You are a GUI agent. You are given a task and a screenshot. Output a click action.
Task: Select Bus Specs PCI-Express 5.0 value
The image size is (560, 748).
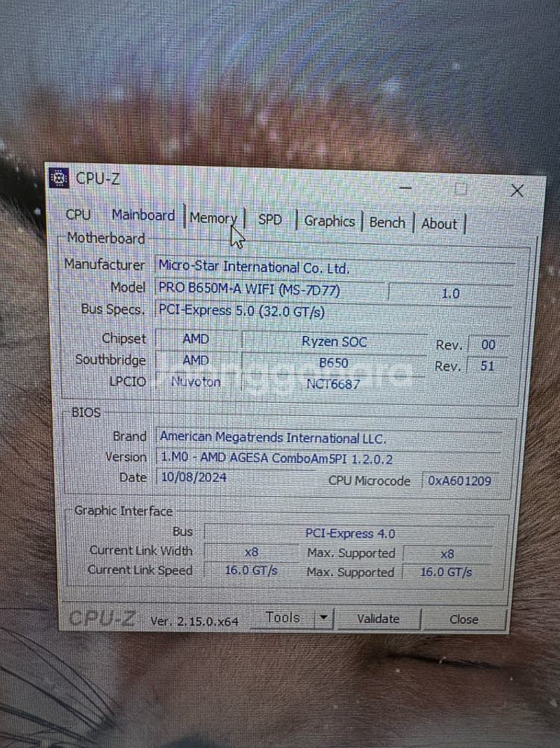(334, 312)
